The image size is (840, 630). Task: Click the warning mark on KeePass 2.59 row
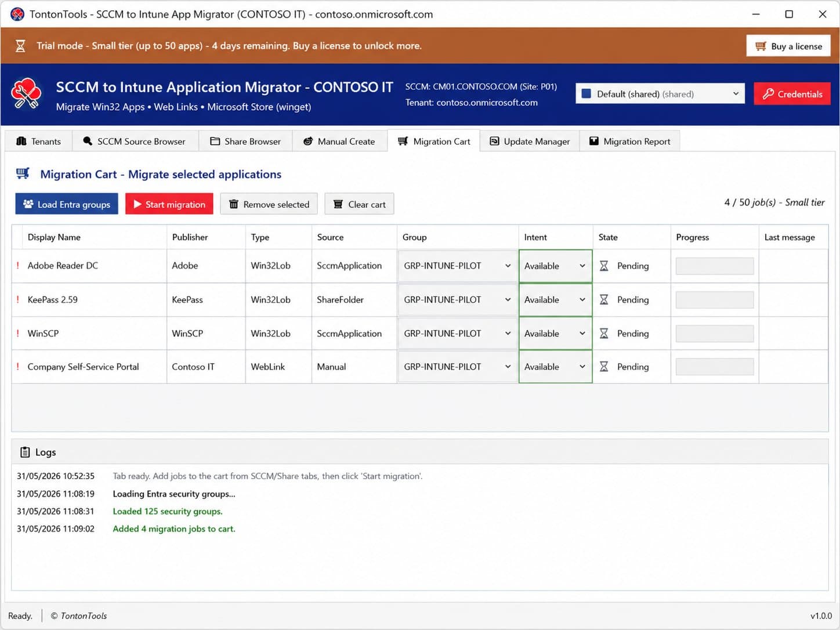(x=18, y=299)
